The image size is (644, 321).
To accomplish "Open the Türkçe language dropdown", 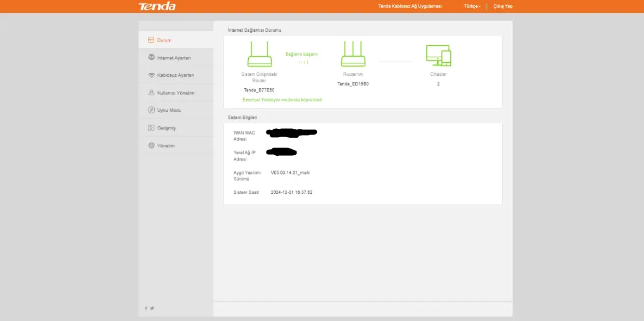I will point(472,6).
